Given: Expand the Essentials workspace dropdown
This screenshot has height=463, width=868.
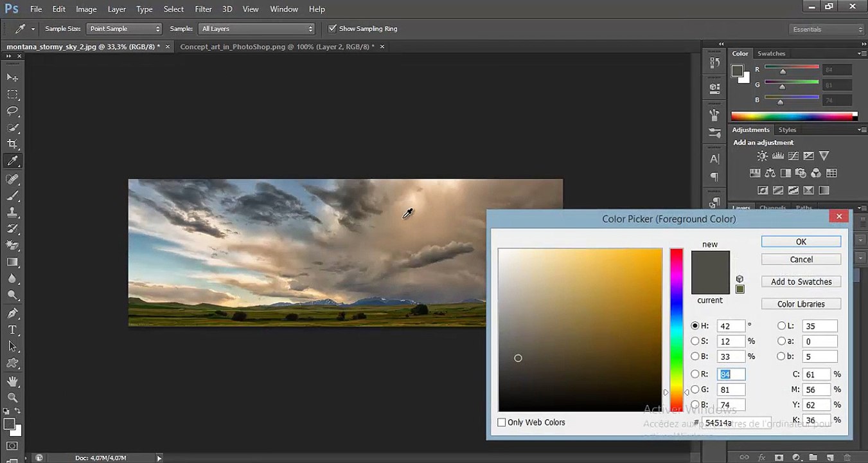Looking at the screenshot, I should click(827, 30).
